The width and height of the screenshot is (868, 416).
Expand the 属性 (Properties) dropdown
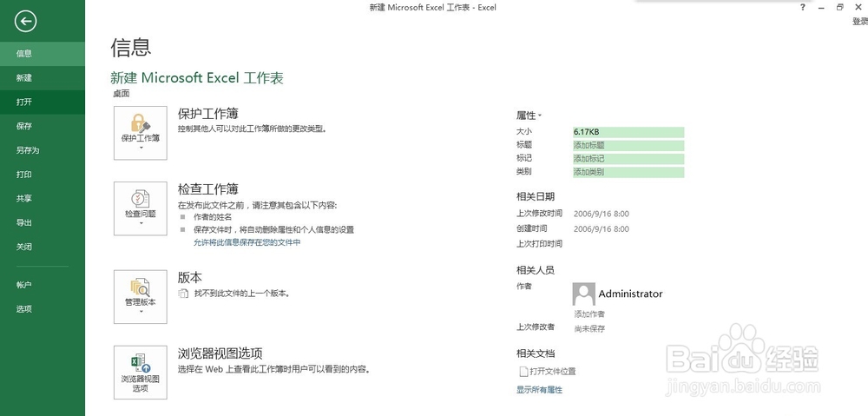[529, 116]
